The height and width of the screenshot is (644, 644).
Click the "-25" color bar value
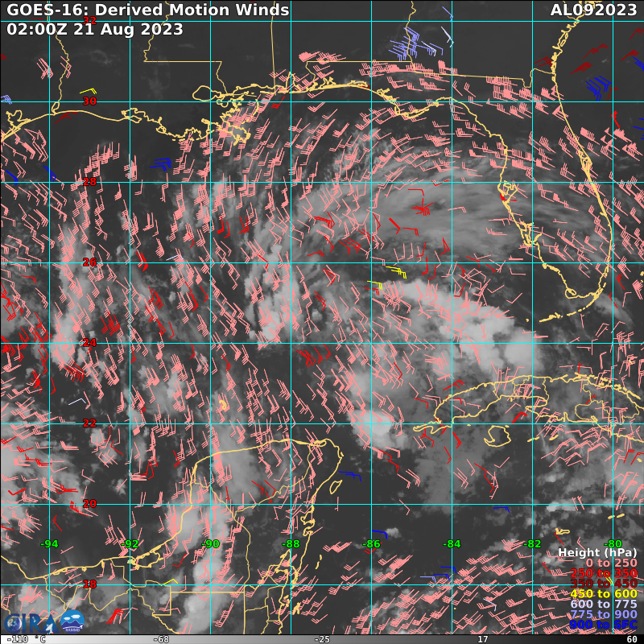pos(322,639)
